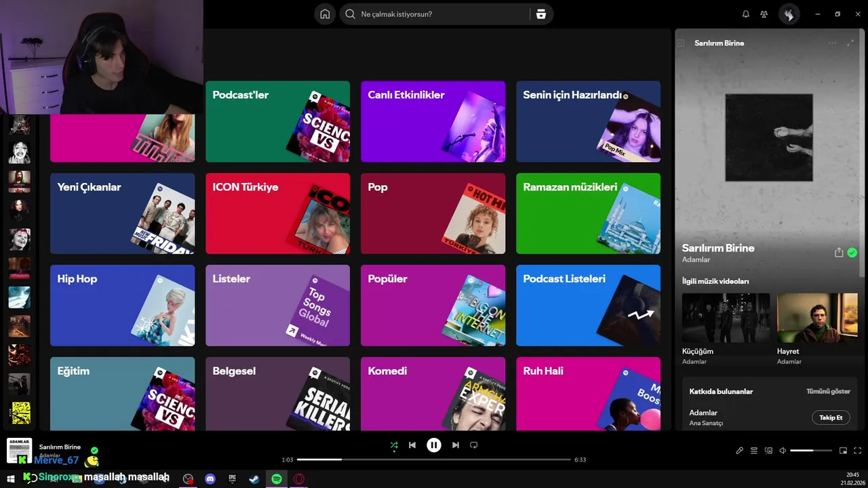This screenshot has width=868, height=488.
Task: Open the mini player icon
Action: 844,451
